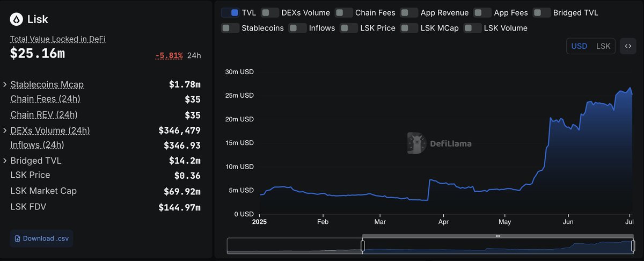
Task: Click the csv file icon in Download button
Action: 18,238
